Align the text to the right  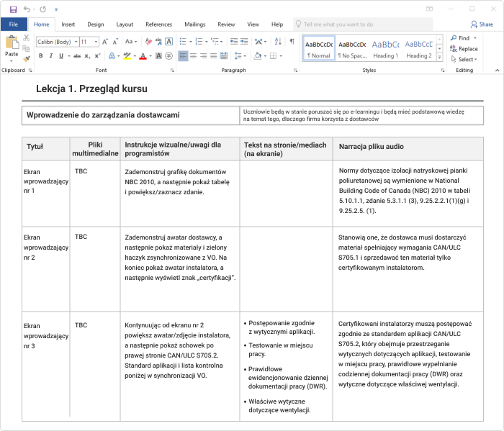tap(204, 56)
